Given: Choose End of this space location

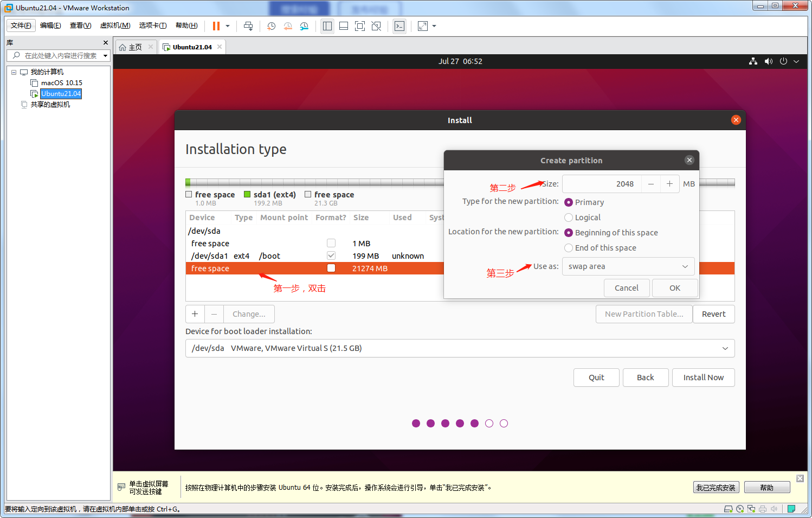Looking at the screenshot, I should coord(569,248).
